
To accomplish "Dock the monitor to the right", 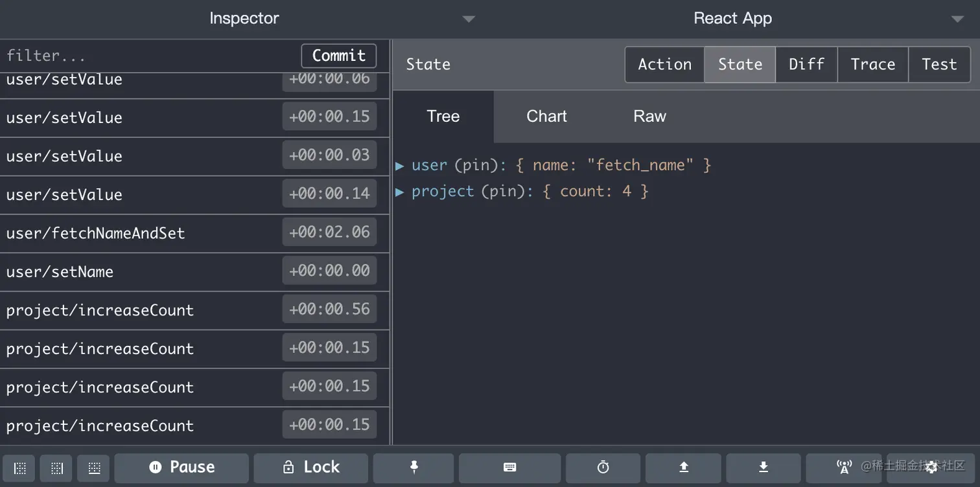I will point(56,468).
